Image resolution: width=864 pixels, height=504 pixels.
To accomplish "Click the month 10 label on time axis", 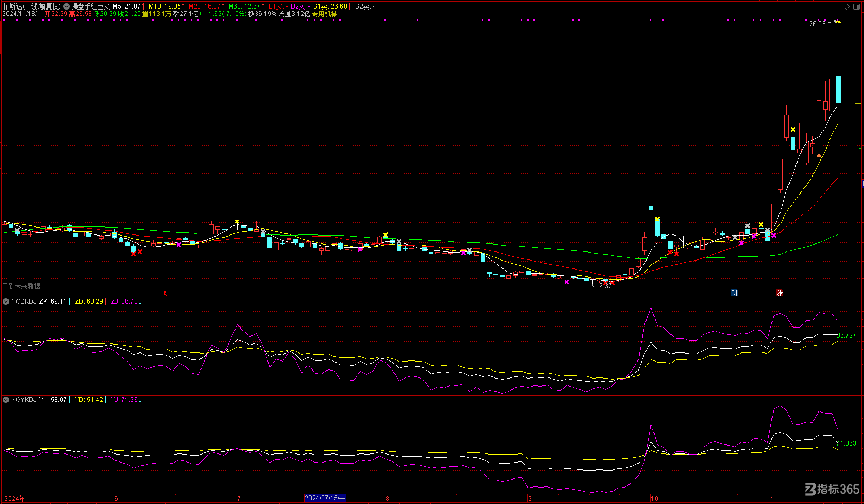I will pos(655,499).
